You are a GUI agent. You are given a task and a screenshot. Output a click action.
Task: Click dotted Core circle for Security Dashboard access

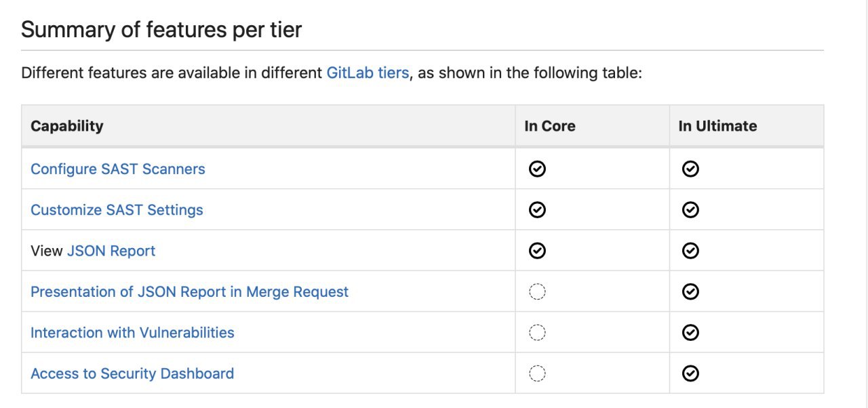537,373
